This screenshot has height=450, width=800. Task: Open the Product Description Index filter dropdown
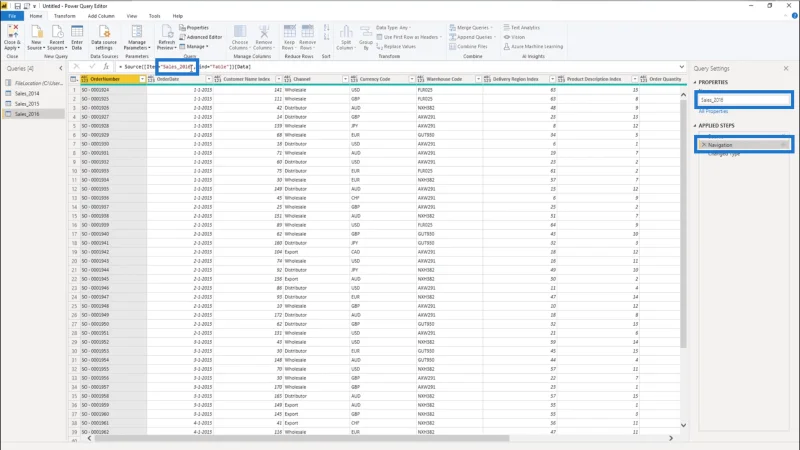tap(635, 79)
